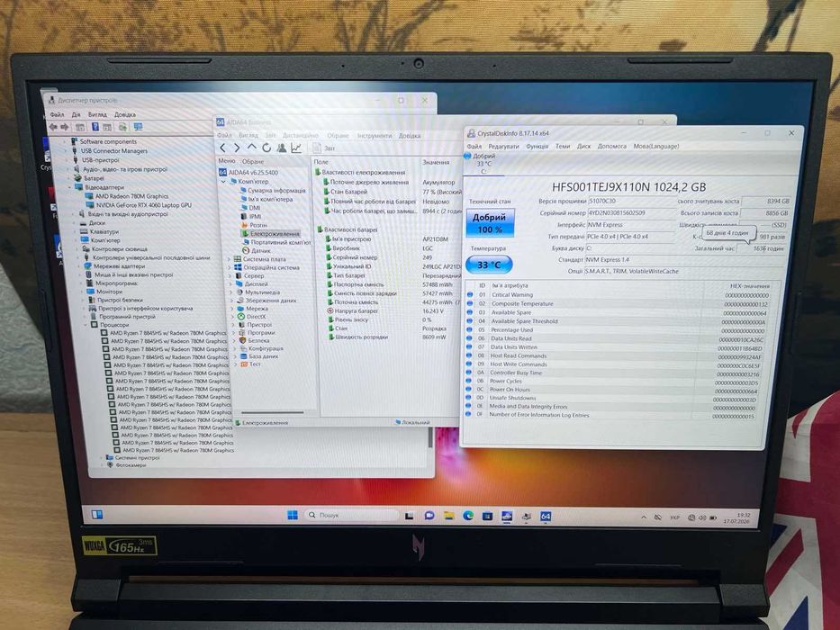The image size is (840, 630).
Task: Collapse the Комп'ютер node in AIDA64
Action: point(223,182)
